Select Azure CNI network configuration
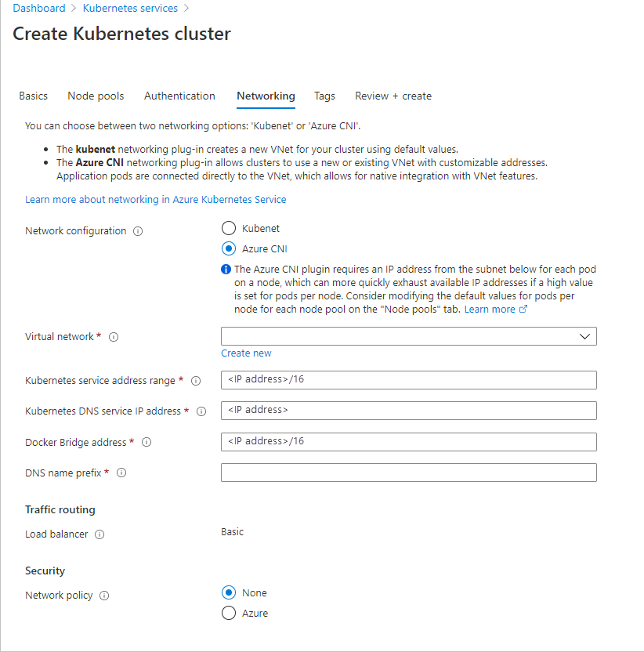Screen dimensions: 644x652 [x=230, y=248]
